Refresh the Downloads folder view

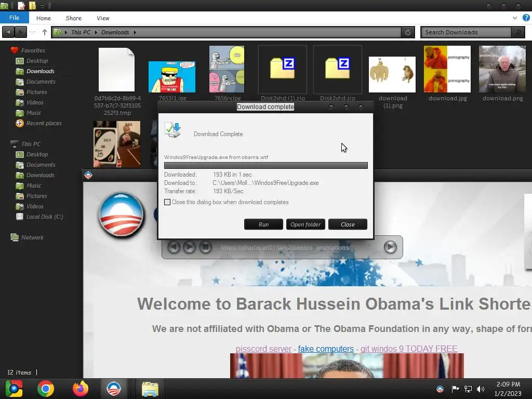408,32
